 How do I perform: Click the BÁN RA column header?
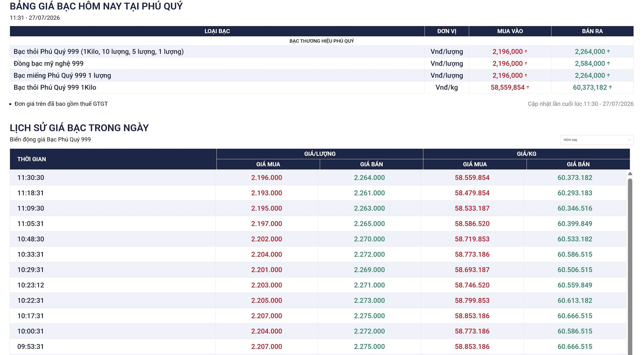(592, 31)
